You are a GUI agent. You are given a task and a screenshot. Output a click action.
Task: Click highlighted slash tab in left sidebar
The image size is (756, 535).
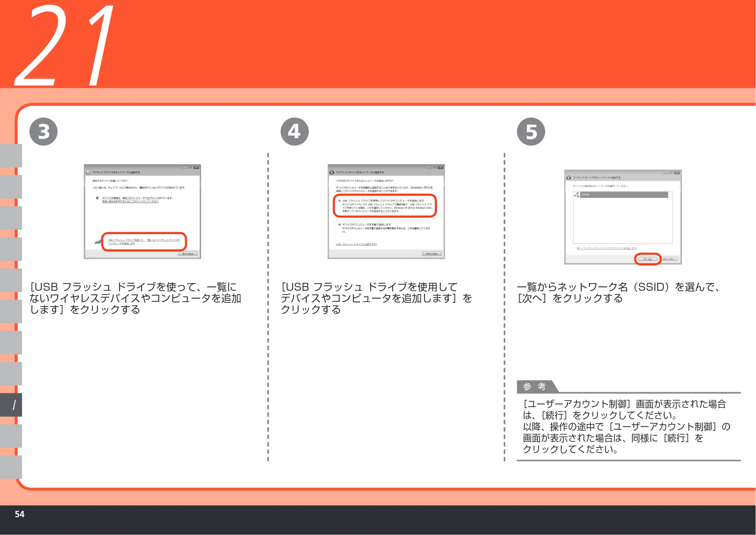tap(11, 405)
